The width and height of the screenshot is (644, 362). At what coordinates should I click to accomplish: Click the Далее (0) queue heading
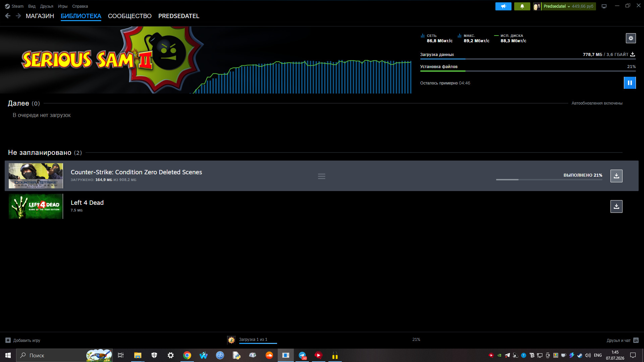pyautogui.click(x=24, y=103)
